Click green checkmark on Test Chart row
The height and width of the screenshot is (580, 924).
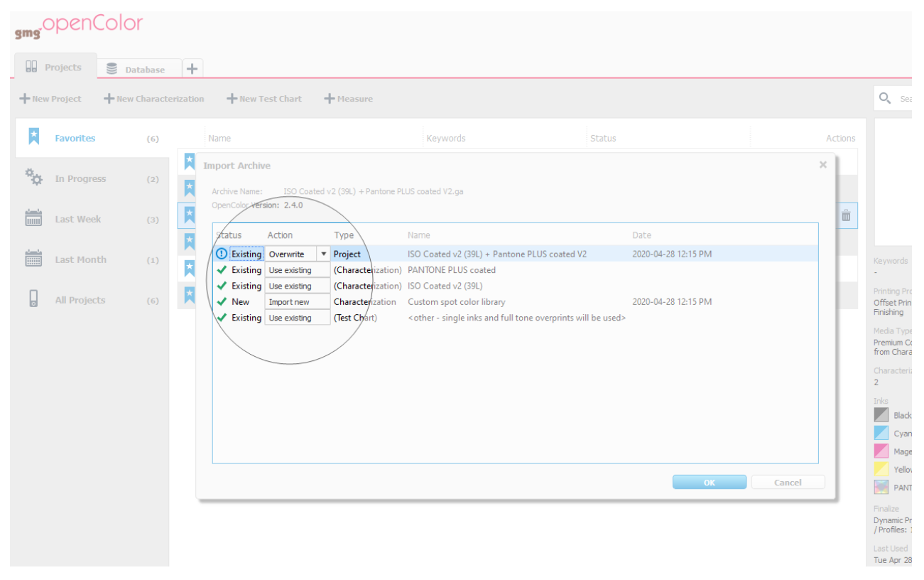tap(222, 318)
